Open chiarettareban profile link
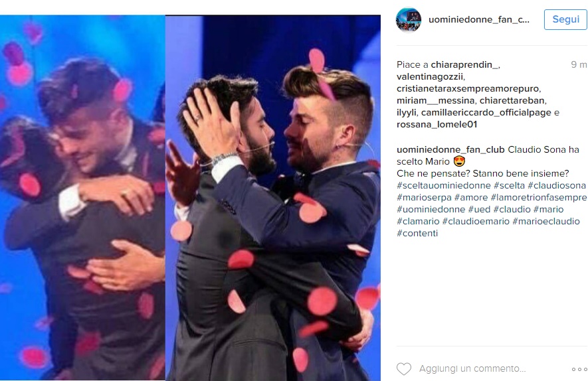The height and width of the screenshot is (381, 588). click(512, 101)
